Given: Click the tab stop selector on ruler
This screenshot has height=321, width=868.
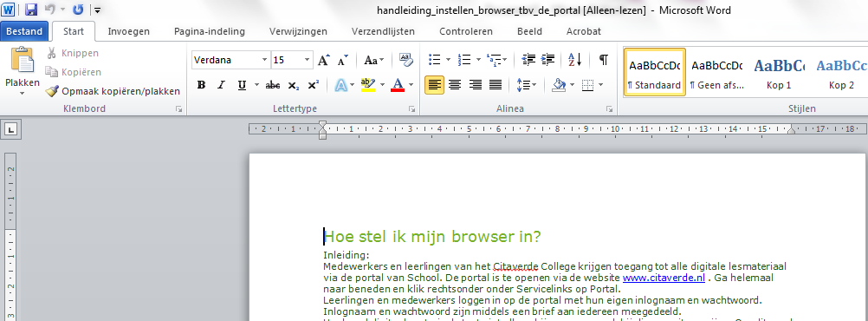Looking at the screenshot, I should 10,130.
